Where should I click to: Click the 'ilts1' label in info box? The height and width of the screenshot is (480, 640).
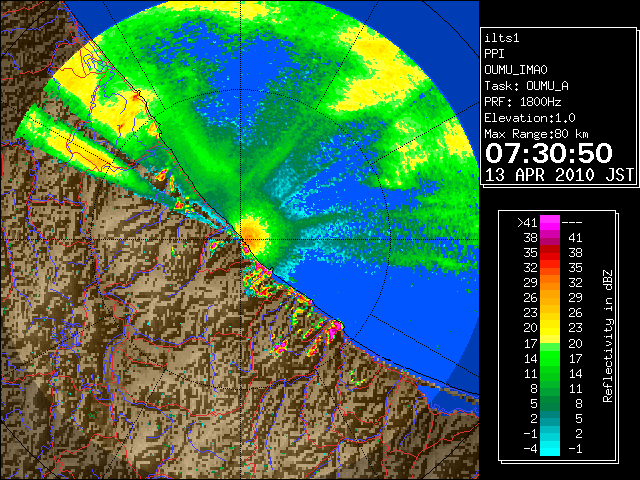coord(502,38)
